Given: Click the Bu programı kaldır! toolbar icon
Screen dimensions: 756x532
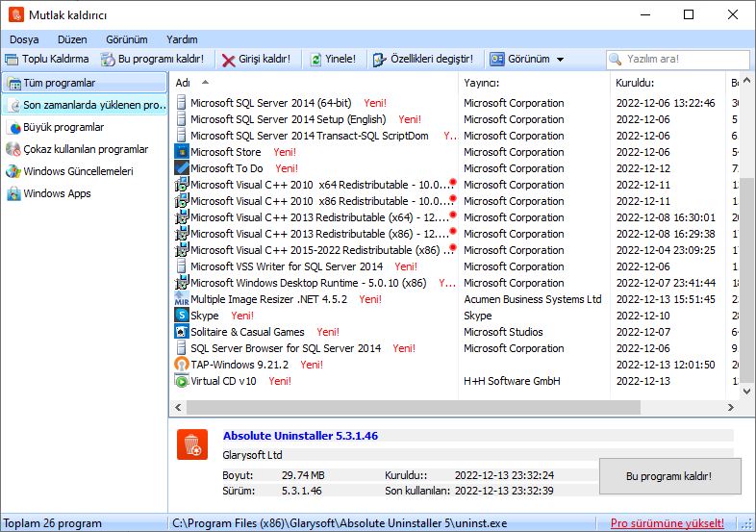Looking at the screenshot, I should [x=108, y=60].
